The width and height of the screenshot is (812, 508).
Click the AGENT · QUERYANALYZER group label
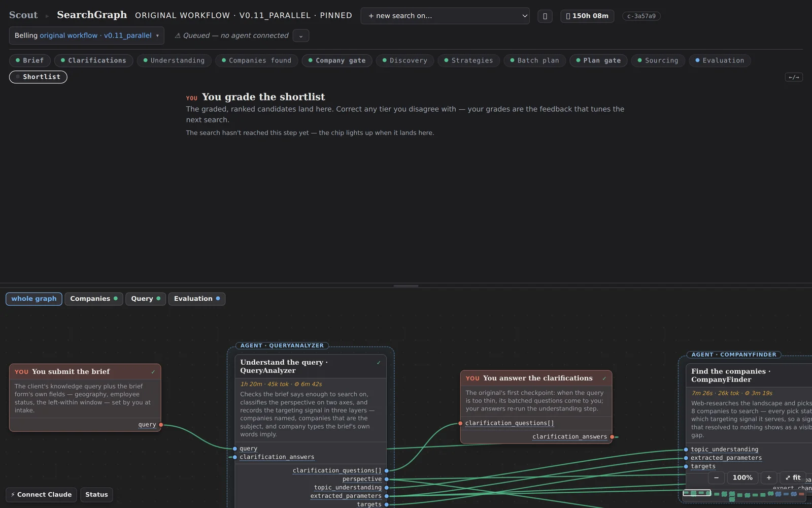(x=282, y=345)
